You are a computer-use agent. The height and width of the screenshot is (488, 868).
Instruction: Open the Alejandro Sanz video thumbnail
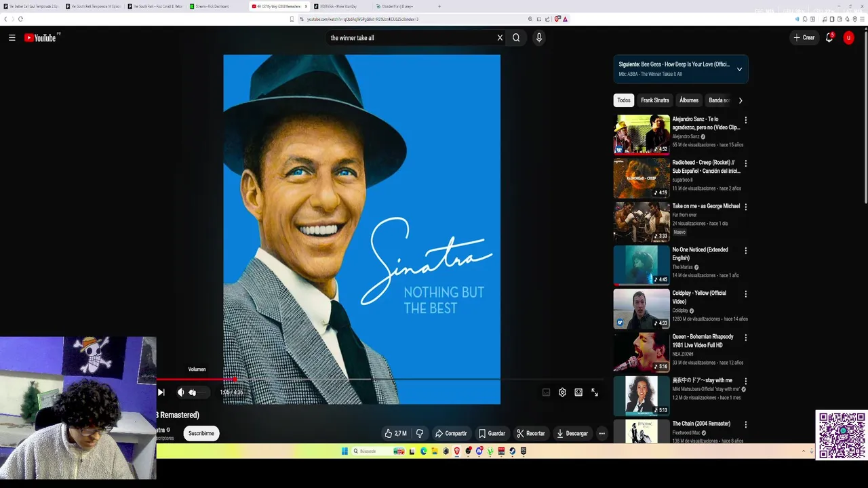(642, 134)
